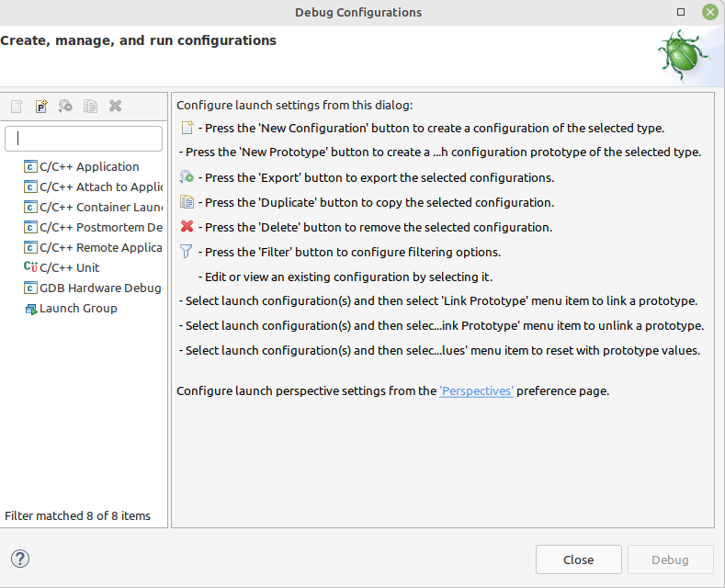Close dialog with green X title button

click(709, 12)
